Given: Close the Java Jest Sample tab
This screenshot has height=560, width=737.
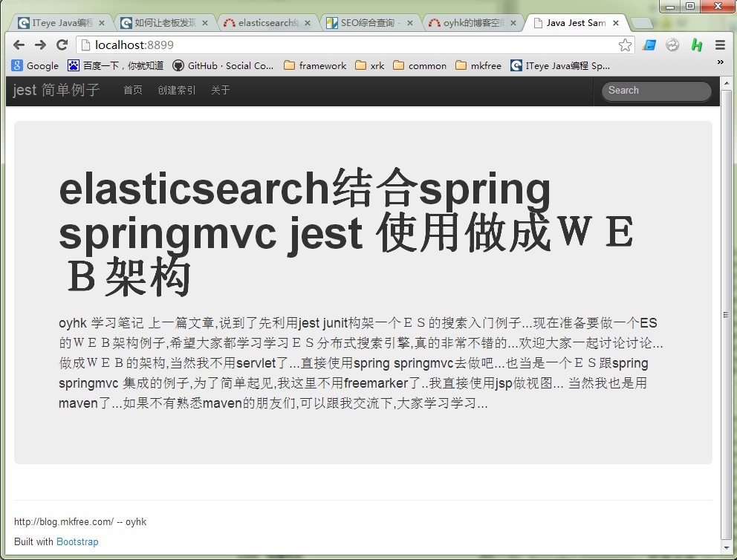Looking at the screenshot, I should click(x=616, y=23).
